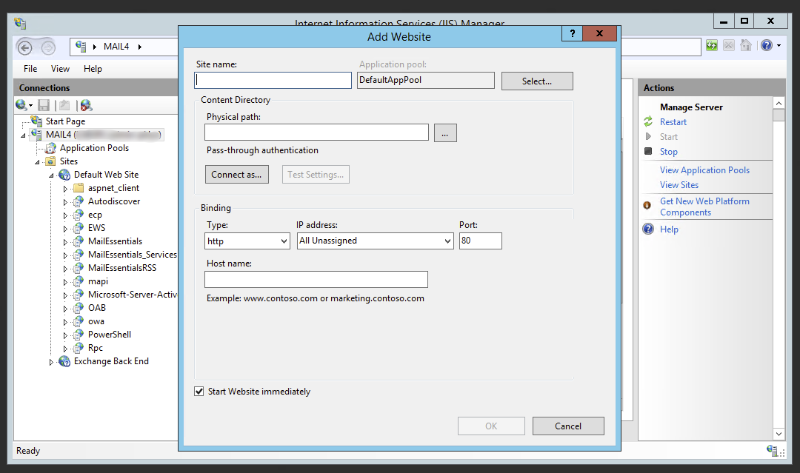This screenshot has height=473, width=800.
Task: Open the binding Type dropdown
Action: [246, 241]
